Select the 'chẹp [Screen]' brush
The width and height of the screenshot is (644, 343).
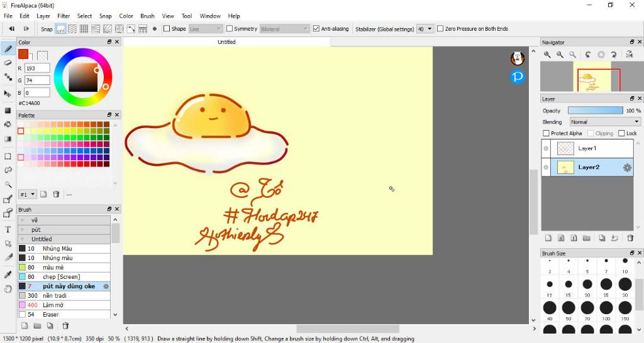click(64, 277)
